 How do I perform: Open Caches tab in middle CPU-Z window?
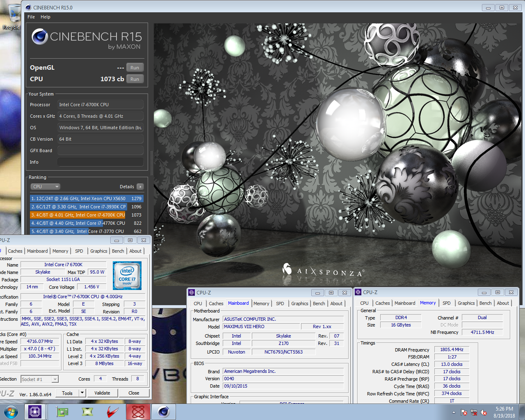(216, 304)
